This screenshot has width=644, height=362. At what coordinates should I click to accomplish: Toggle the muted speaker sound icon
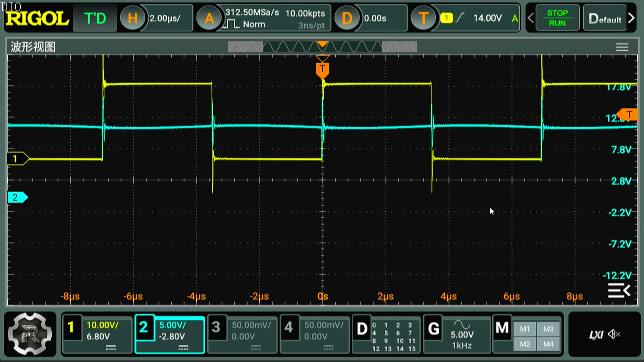click(x=614, y=334)
